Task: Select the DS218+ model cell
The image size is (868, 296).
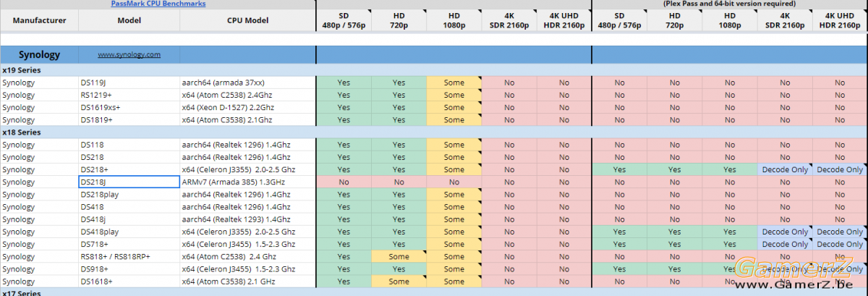Action: [129, 169]
